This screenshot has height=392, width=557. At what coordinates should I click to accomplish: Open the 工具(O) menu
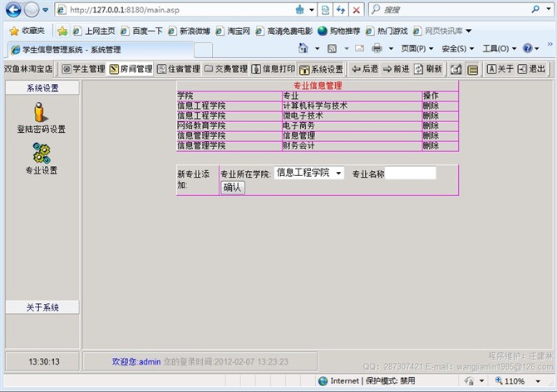pyautogui.click(x=499, y=49)
